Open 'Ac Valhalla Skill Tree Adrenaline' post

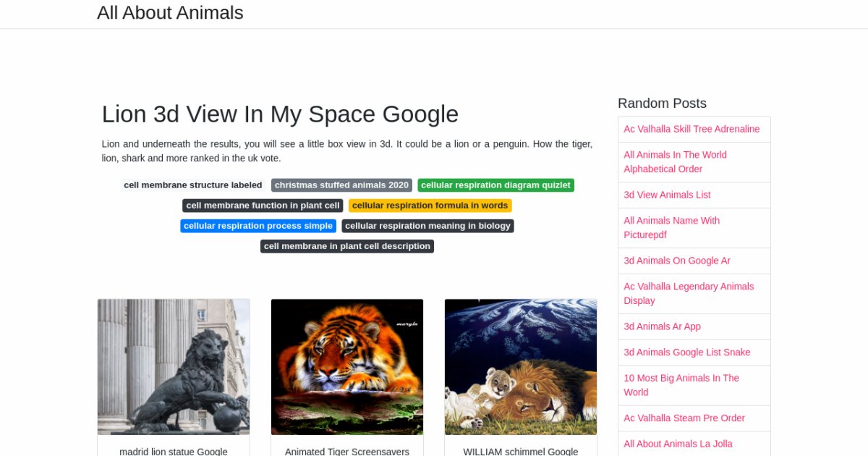[692, 129]
